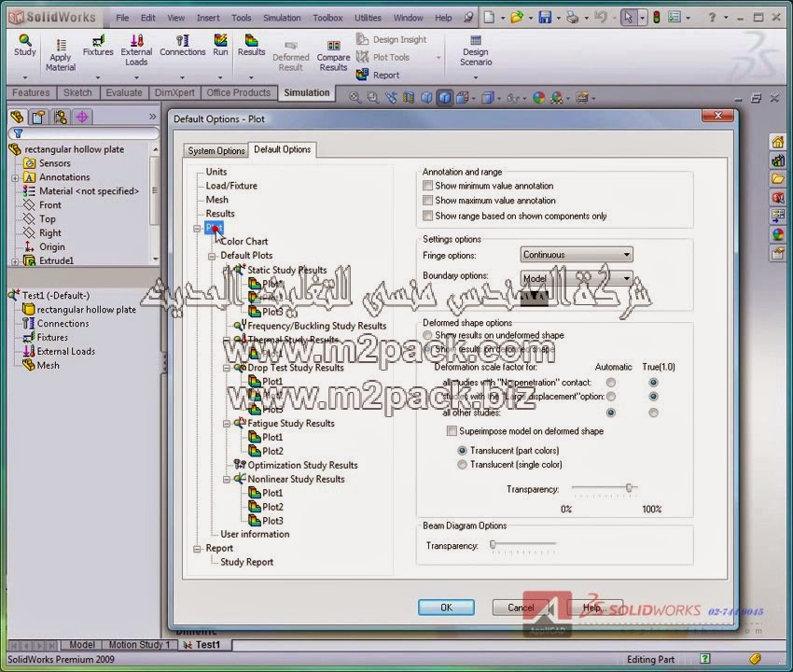The width and height of the screenshot is (793, 672).
Task: Select Plot Tools in ribbon
Action: point(383,57)
